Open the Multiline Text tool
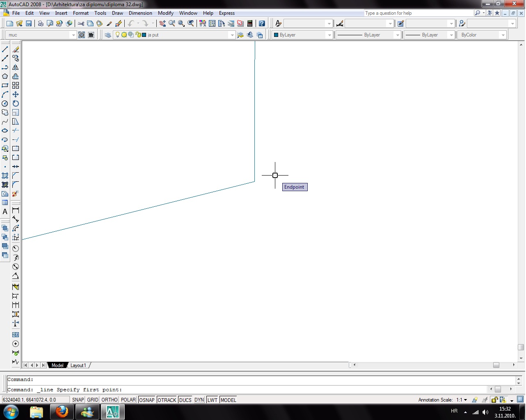This screenshot has height=420, width=526. click(5, 212)
